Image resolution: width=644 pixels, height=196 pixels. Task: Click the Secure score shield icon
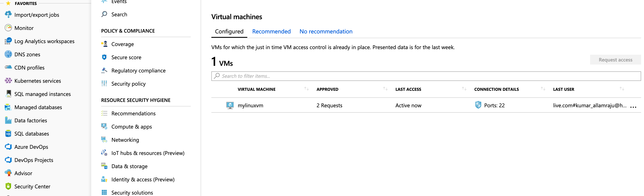coord(104,57)
